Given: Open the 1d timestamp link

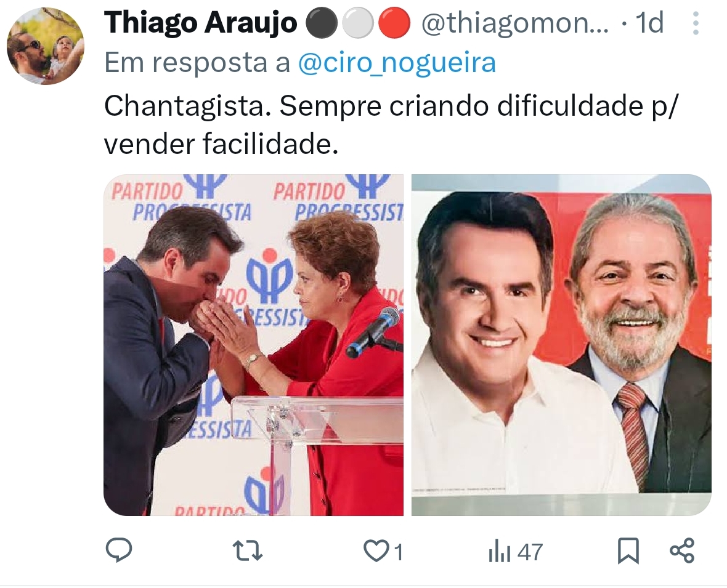Looking at the screenshot, I should [649, 22].
